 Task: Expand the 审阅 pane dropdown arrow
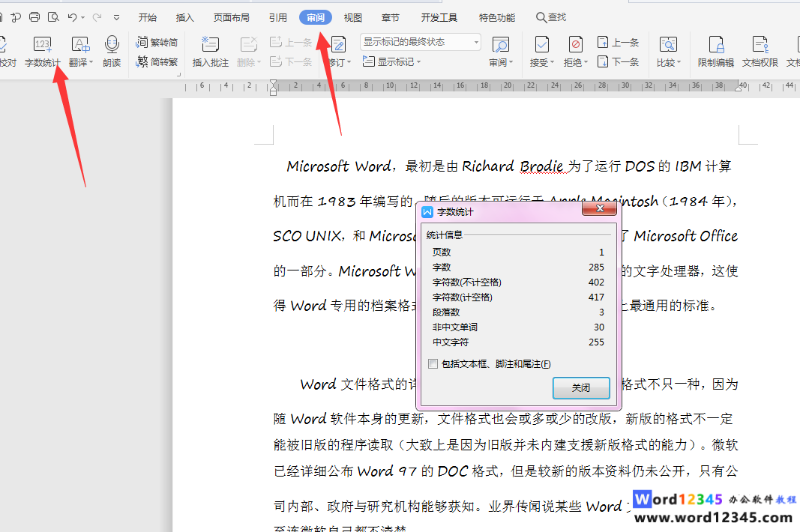pyautogui.click(x=511, y=63)
